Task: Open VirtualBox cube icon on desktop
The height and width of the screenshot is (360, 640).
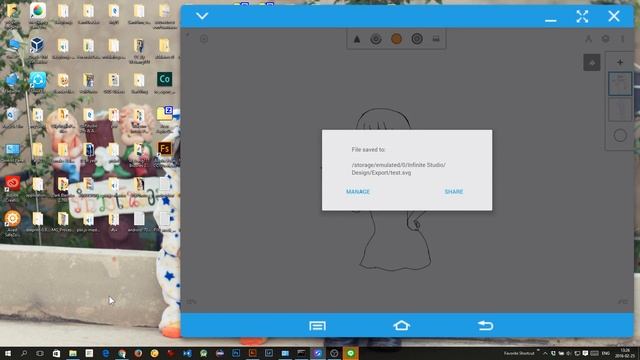Action: point(37,44)
